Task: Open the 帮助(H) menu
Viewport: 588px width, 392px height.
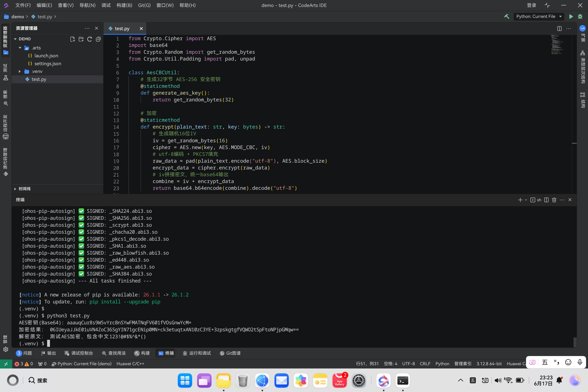Action: 188,5
